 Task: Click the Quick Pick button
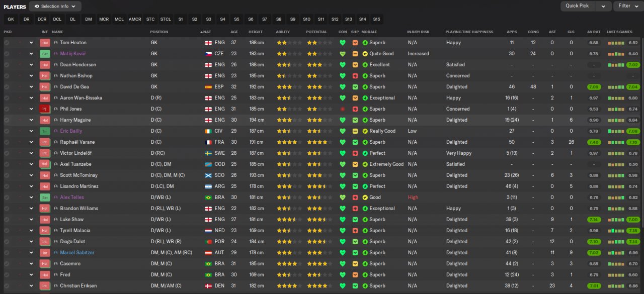point(577,6)
